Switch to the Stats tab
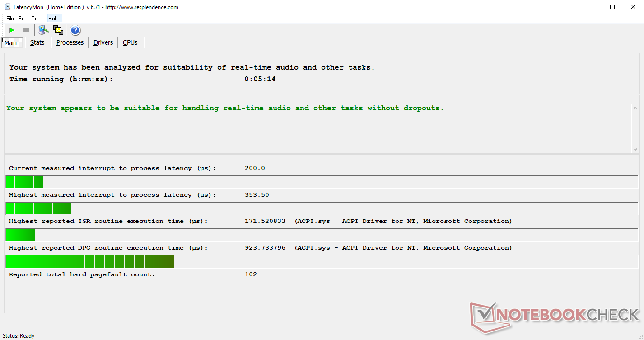The height and width of the screenshot is (340, 644). coord(37,42)
